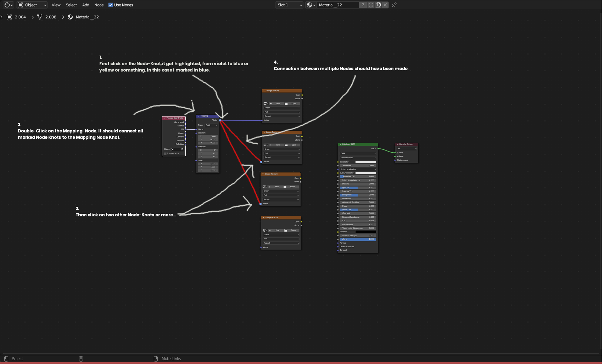
Task: Open the editor type selector icon
Action: point(8,5)
